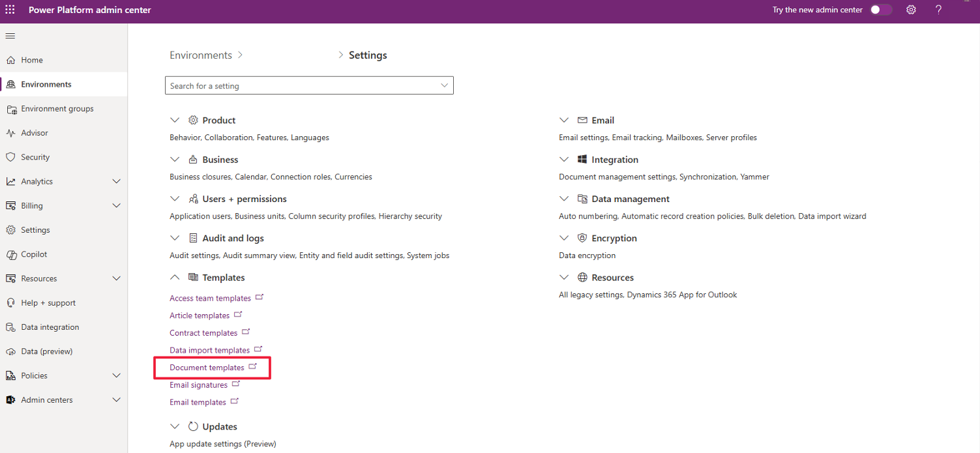Click the Power Platform admin center title
Viewport: 980px width, 453px height.
pyautogui.click(x=90, y=10)
